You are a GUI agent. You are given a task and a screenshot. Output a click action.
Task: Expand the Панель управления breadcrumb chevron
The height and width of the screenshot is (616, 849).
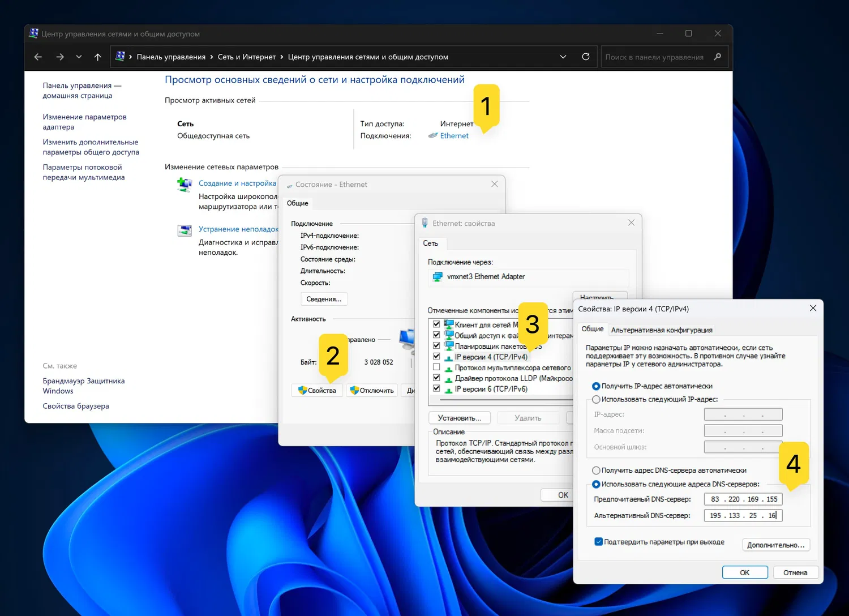(x=211, y=57)
